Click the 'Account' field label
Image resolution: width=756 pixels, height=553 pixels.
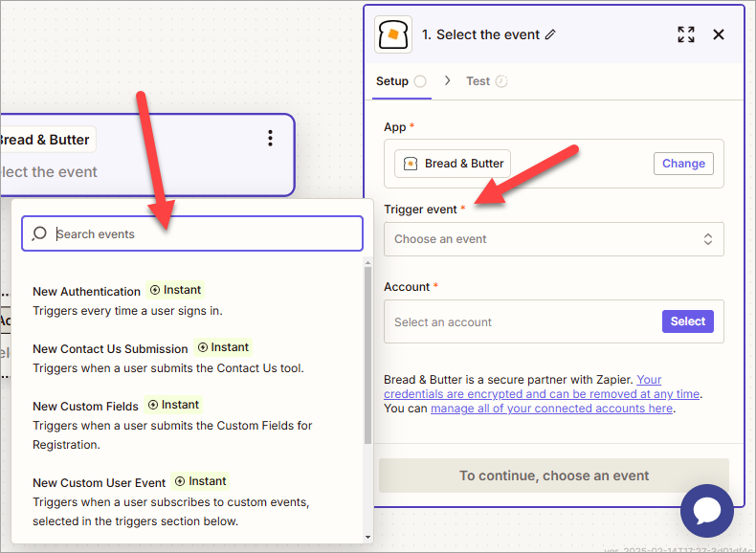pos(407,287)
